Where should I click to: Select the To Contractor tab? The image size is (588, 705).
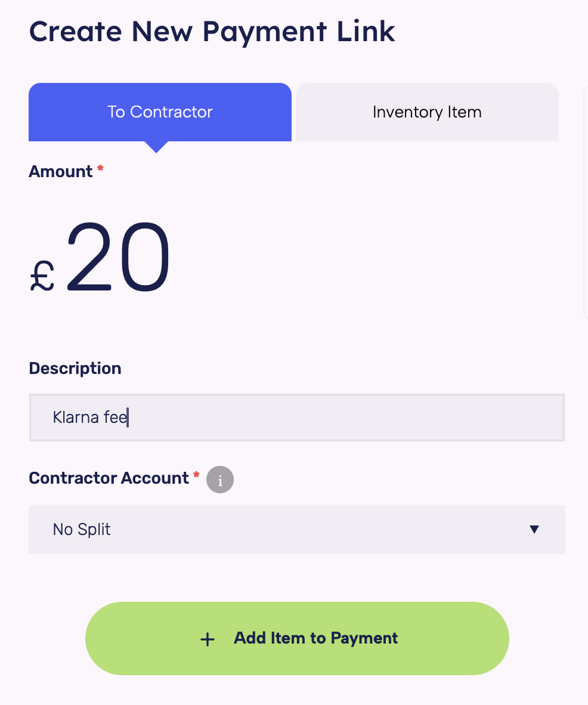click(x=160, y=112)
